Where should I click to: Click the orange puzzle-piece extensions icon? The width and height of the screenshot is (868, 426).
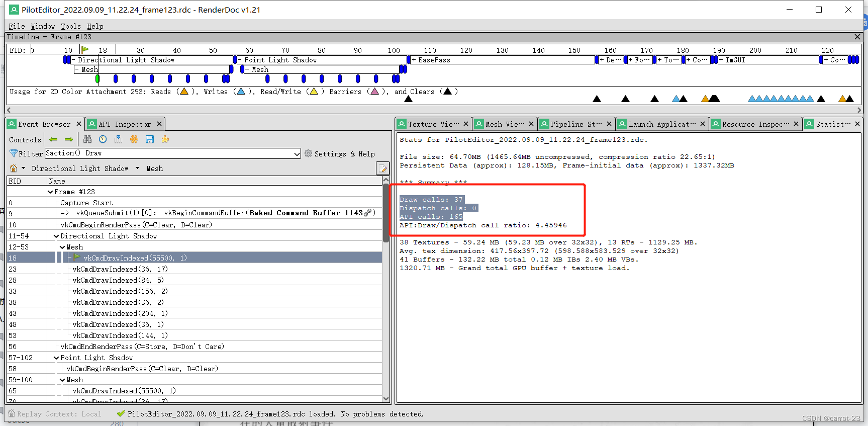165,139
